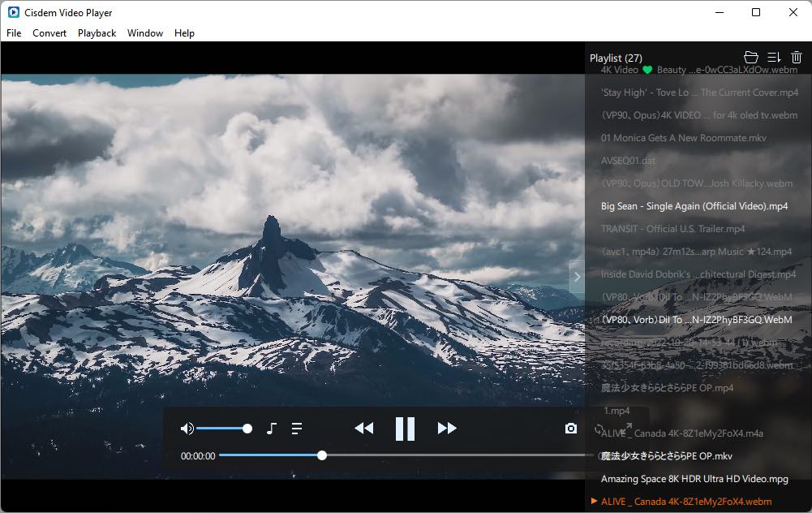Select the music note audio icon
Screen dimensions: 812x513
click(272, 428)
